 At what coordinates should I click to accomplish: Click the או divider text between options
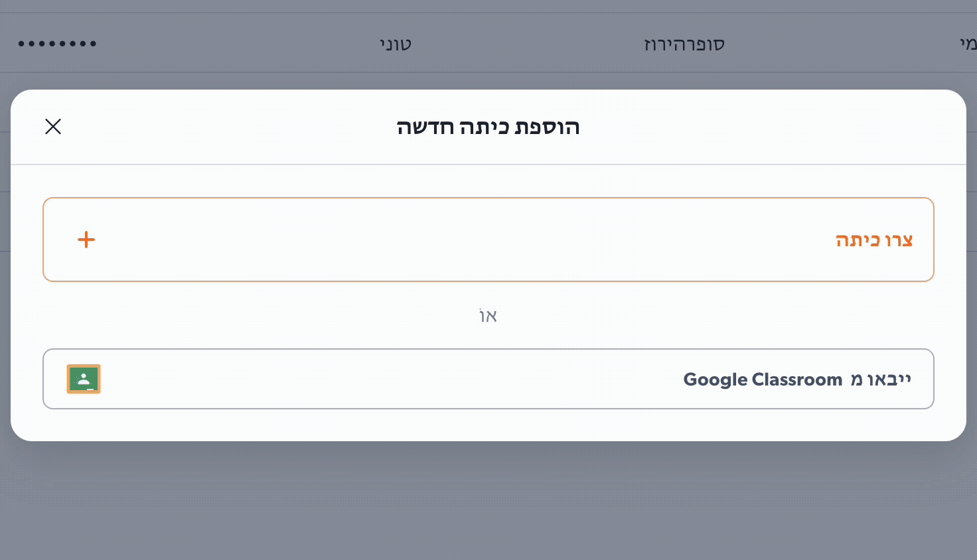pos(488,315)
